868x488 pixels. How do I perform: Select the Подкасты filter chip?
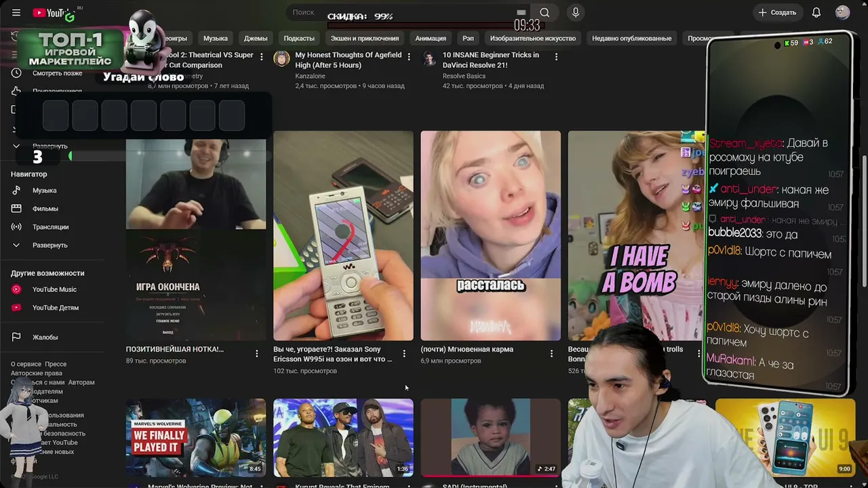click(x=299, y=38)
